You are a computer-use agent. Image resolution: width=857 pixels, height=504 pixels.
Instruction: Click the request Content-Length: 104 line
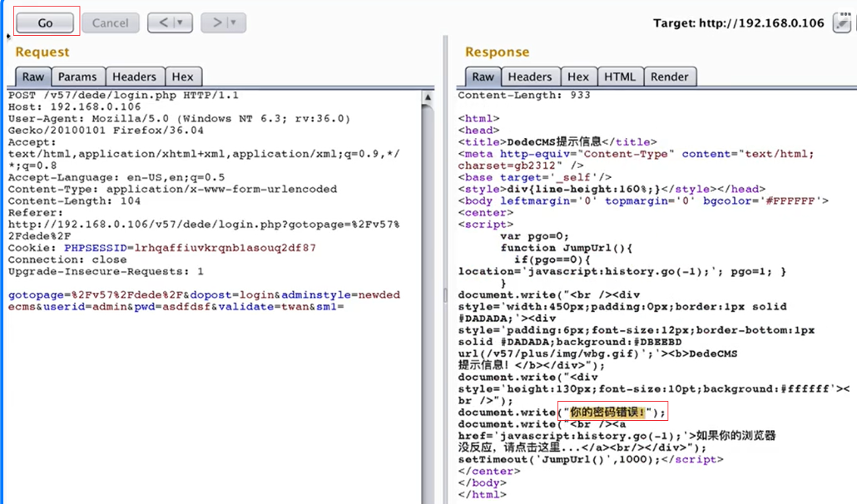pyautogui.click(x=74, y=201)
